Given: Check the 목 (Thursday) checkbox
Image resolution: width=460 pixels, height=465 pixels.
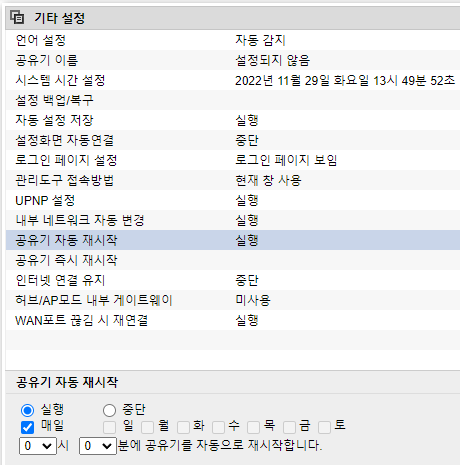Looking at the screenshot, I should point(253,427).
